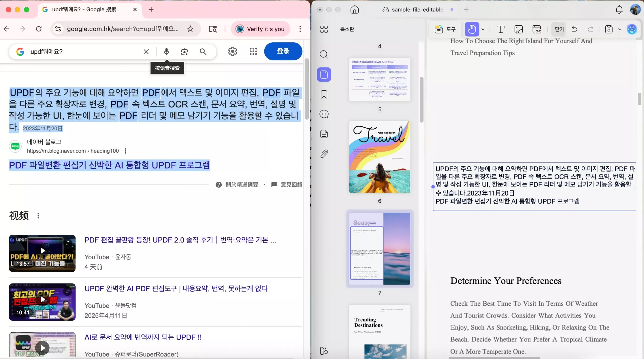The height and width of the screenshot is (359, 644).
Task: Select page 5 thumbnail
Action: point(380,80)
